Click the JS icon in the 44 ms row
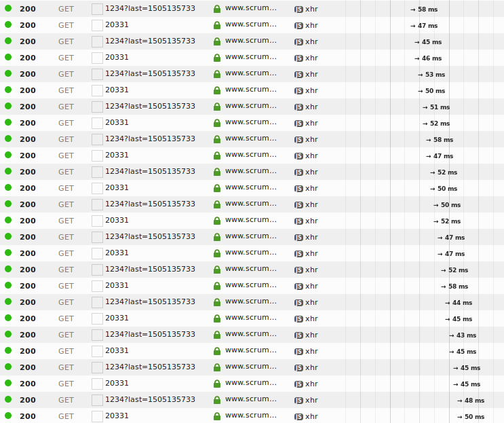This screenshot has width=504, height=423. coord(298,303)
